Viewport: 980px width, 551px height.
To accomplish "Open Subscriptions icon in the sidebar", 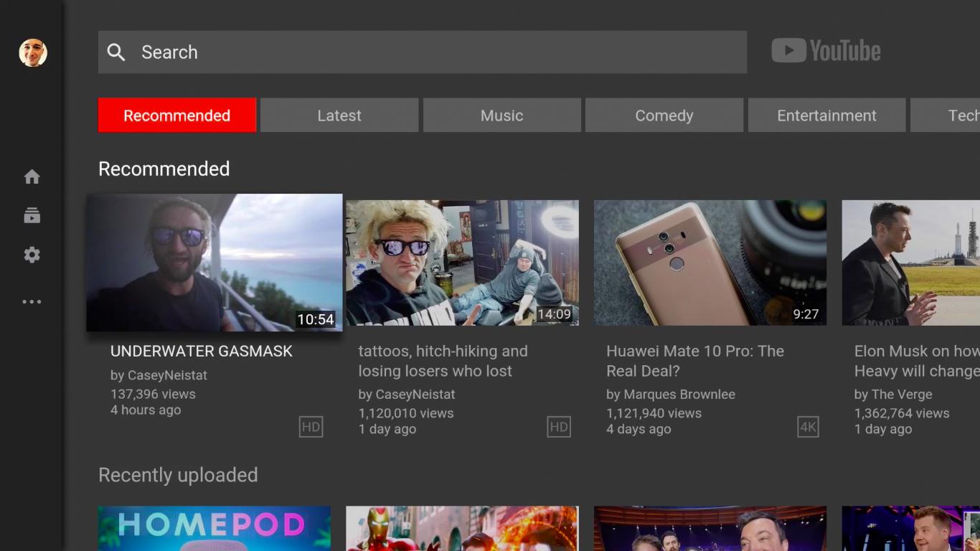I will click(32, 215).
